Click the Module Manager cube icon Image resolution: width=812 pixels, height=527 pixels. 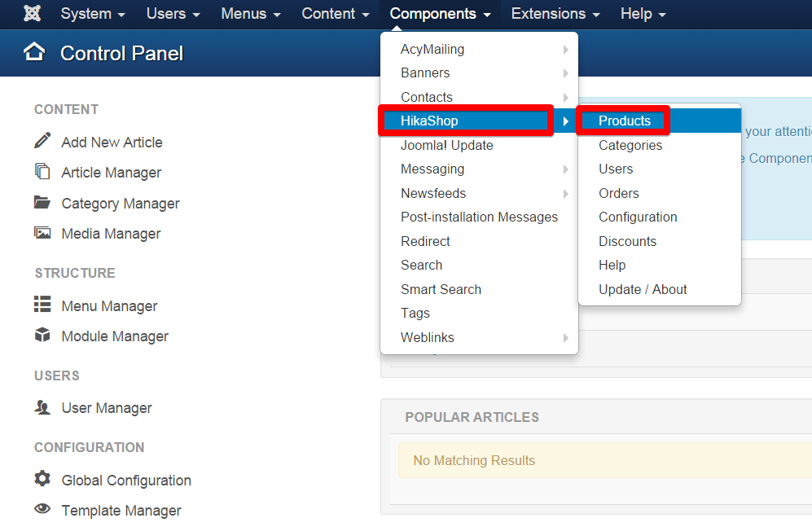pyautogui.click(x=42, y=335)
